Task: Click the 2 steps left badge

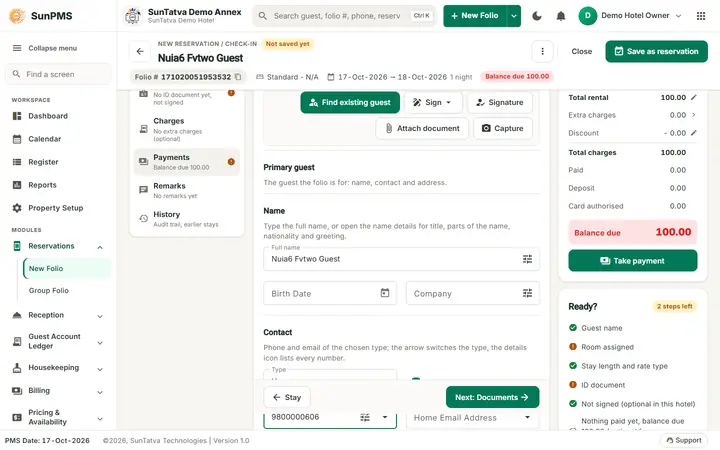Action: (674, 306)
